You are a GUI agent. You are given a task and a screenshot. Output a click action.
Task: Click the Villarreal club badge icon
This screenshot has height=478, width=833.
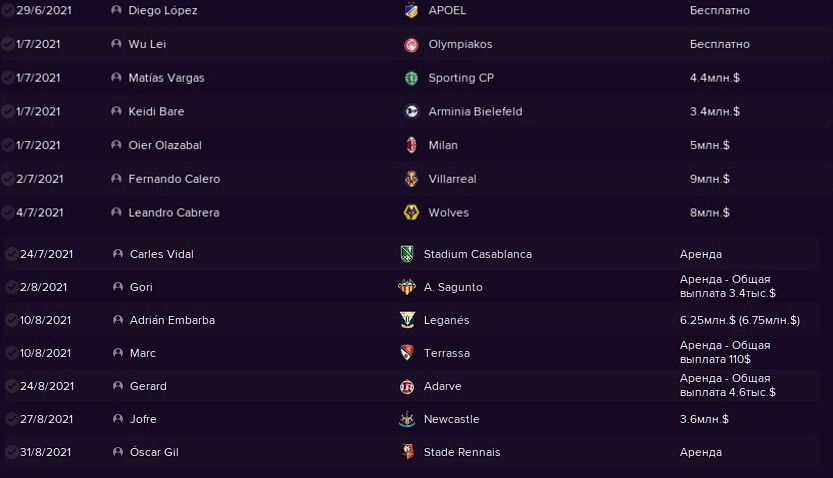click(410, 179)
